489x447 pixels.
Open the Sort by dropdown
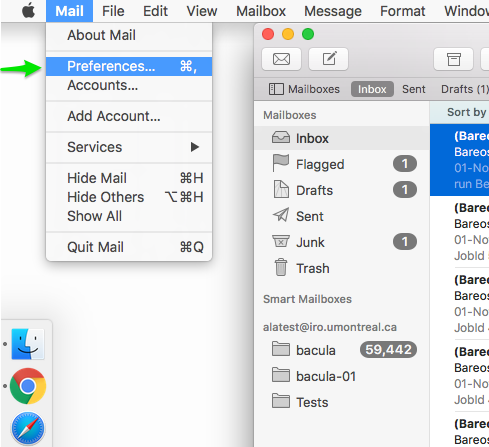point(467,112)
